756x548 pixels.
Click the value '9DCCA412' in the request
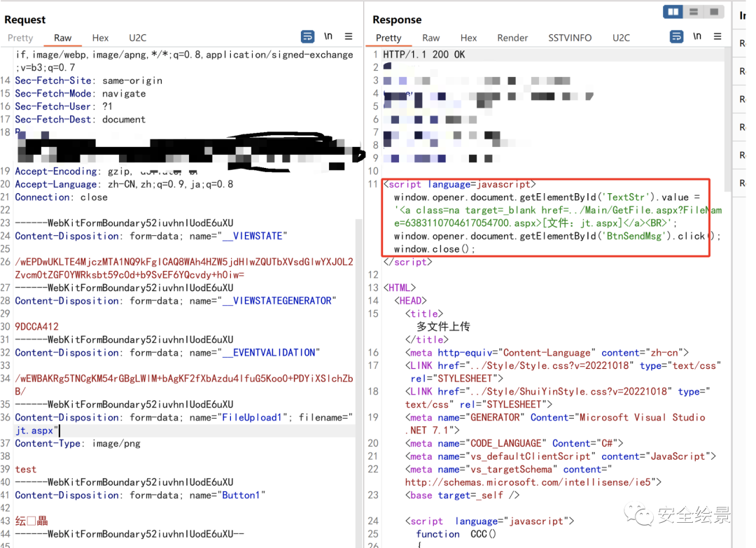(x=36, y=327)
